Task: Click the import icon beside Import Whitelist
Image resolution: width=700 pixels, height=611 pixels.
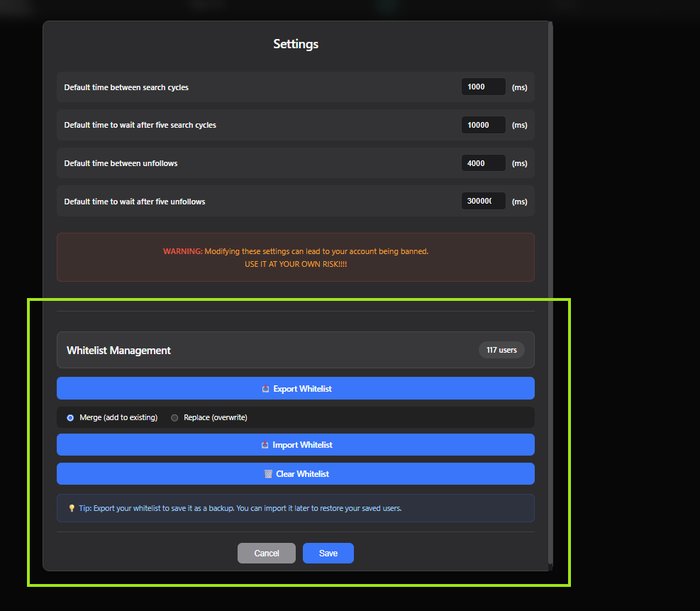Action: click(x=265, y=445)
